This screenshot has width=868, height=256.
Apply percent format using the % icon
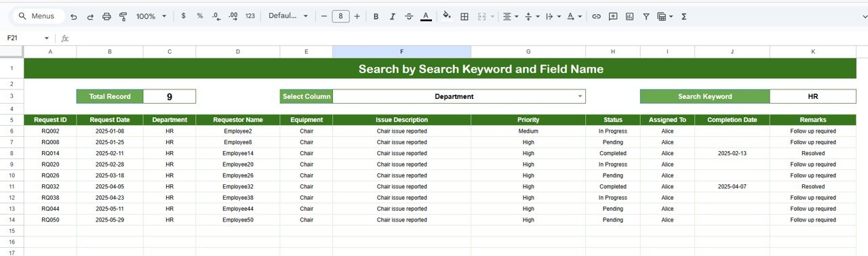(x=200, y=16)
